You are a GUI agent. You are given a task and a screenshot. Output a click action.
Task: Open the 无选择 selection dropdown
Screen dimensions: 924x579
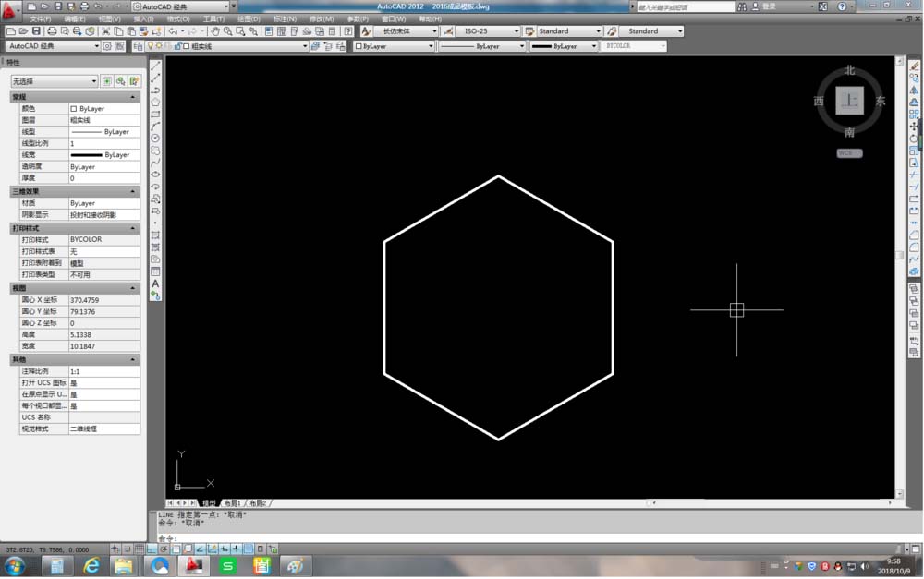(55, 81)
